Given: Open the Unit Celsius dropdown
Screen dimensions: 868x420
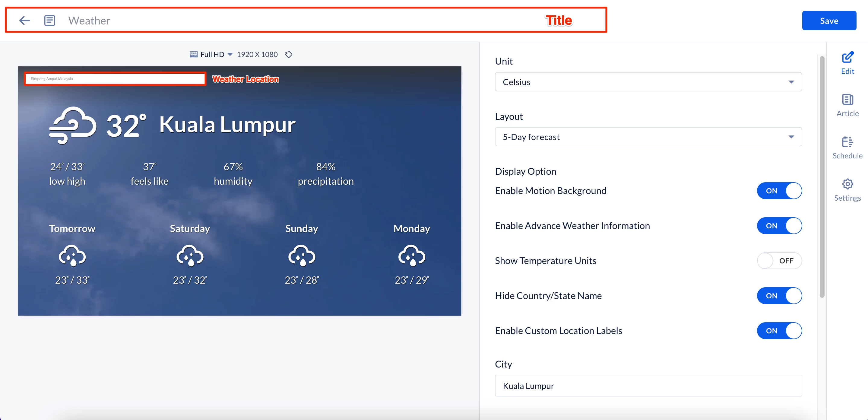Looking at the screenshot, I should (x=648, y=82).
